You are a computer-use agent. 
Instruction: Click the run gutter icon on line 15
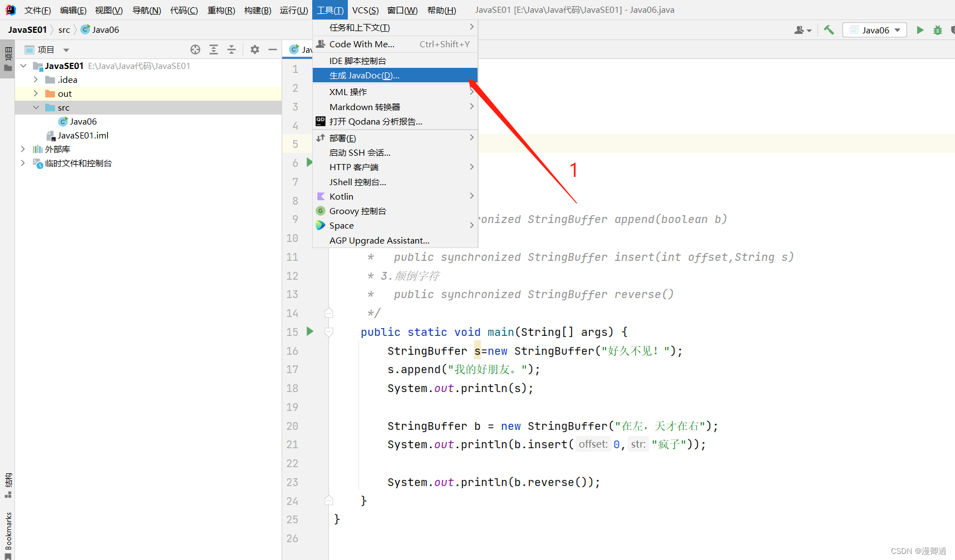pos(310,331)
